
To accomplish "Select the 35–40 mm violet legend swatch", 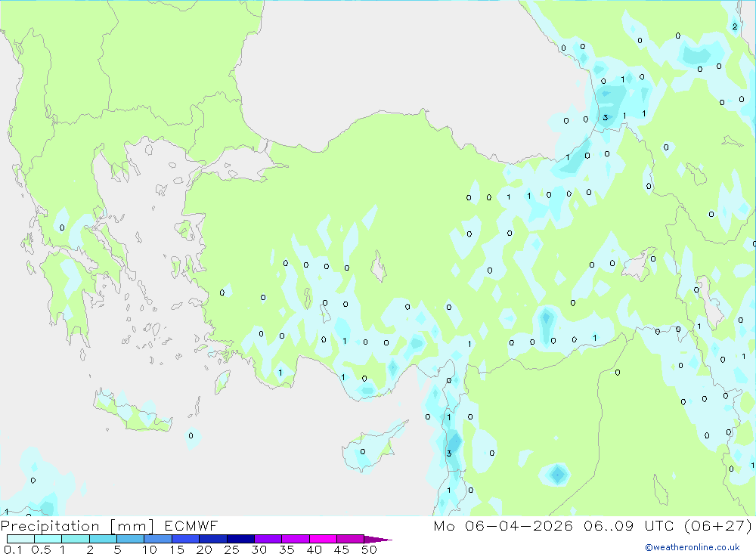I will 296,539.
